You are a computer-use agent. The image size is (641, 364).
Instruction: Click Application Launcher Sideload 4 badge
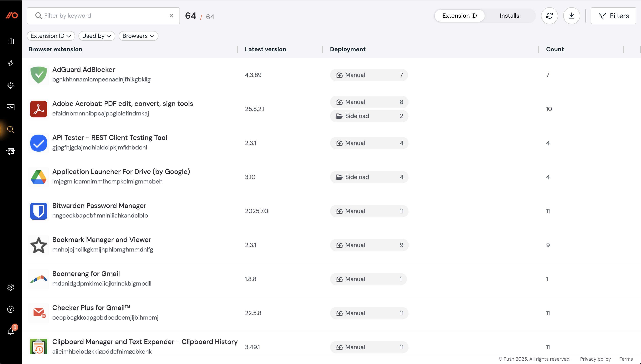369,177
